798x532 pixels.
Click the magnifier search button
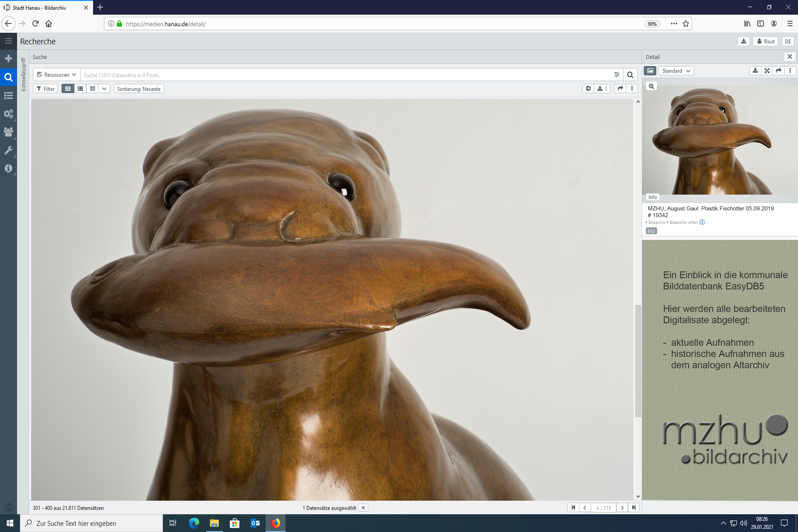630,75
